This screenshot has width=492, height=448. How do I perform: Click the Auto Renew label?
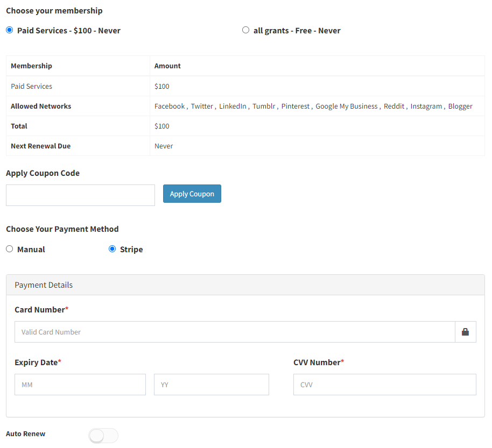(x=25, y=434)
